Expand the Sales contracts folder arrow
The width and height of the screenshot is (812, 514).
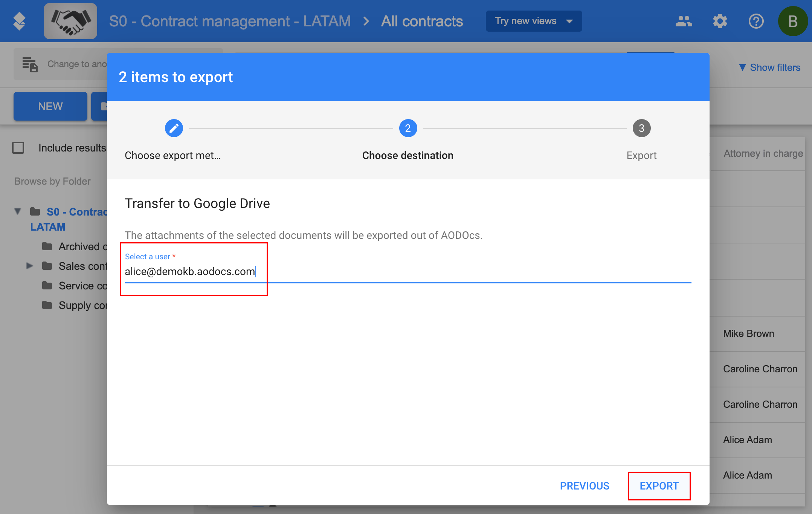(30, 266)
